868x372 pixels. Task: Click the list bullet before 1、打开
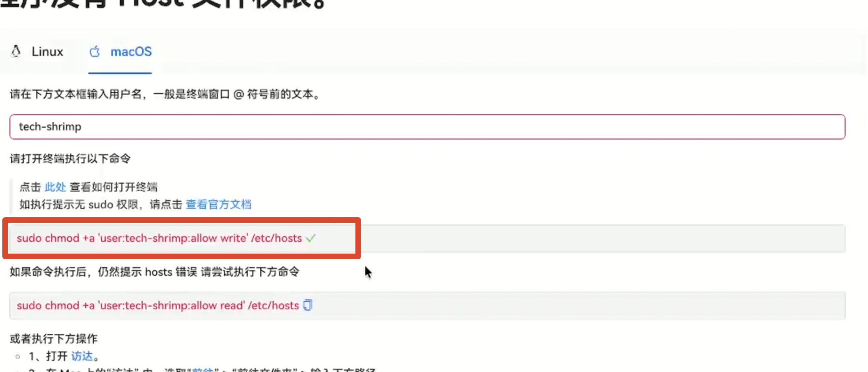[18, 357]
